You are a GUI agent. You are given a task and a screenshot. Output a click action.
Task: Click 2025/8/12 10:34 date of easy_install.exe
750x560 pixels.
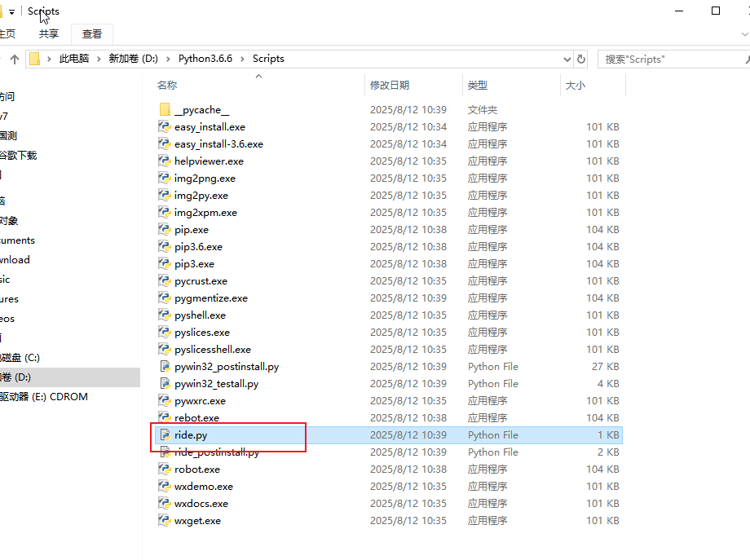tap(408, 126)
